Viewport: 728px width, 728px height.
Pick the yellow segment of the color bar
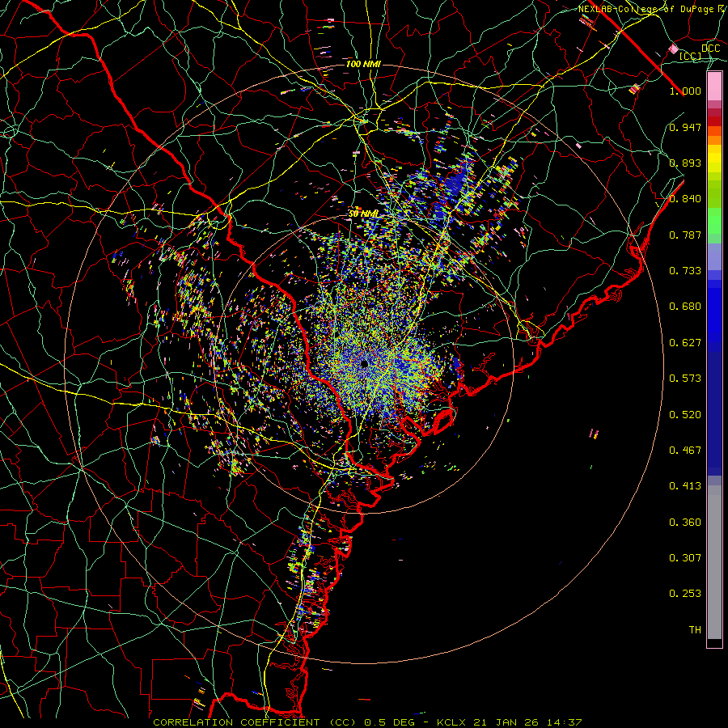tap(714, 159)
